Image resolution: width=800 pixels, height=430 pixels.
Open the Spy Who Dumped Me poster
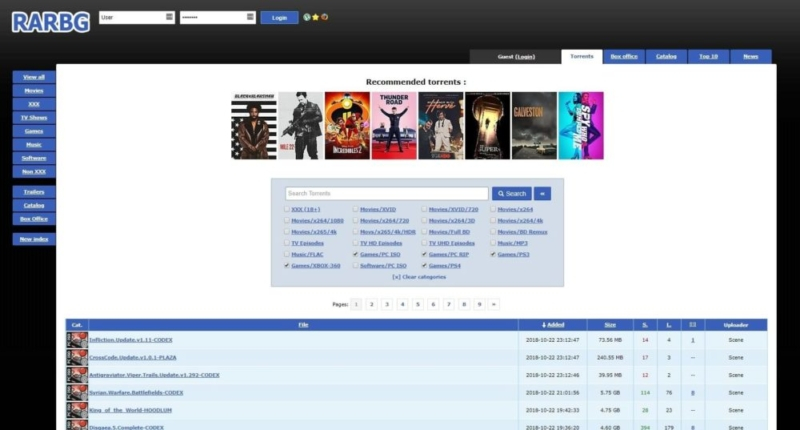(x=581, y=125)
